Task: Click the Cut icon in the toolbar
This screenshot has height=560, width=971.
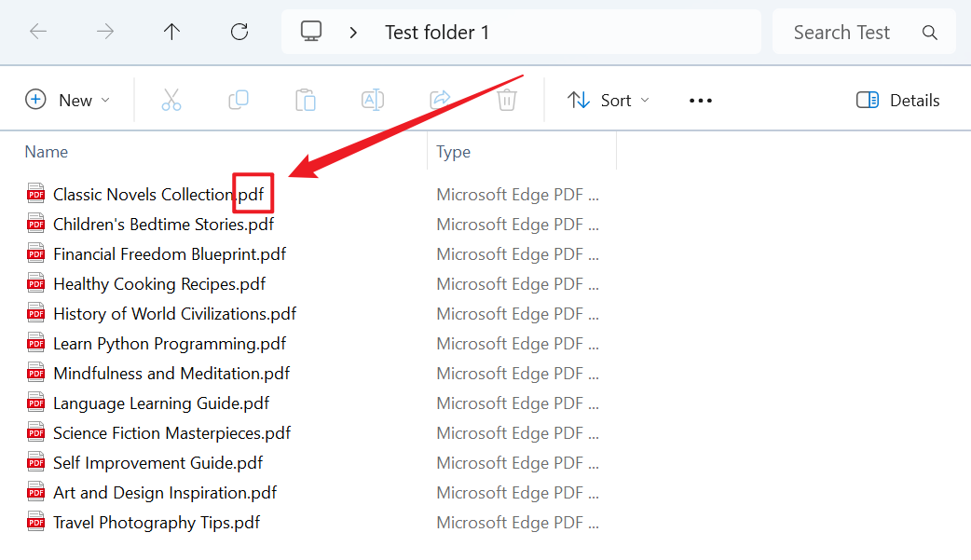Action: tap(171, 100)
